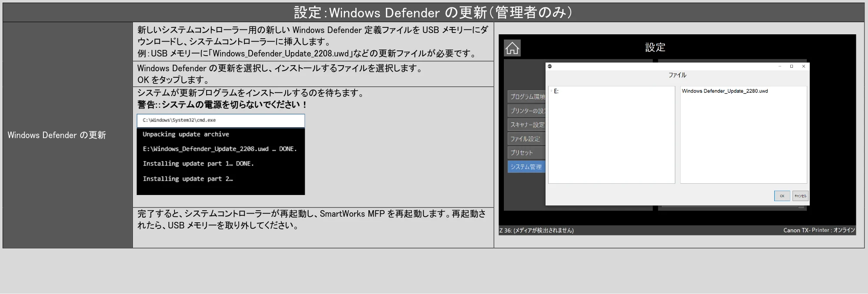This screenshot has height=294, width=868.
Task: Minimize the ファイル dialog window
Action: (780, 66)
